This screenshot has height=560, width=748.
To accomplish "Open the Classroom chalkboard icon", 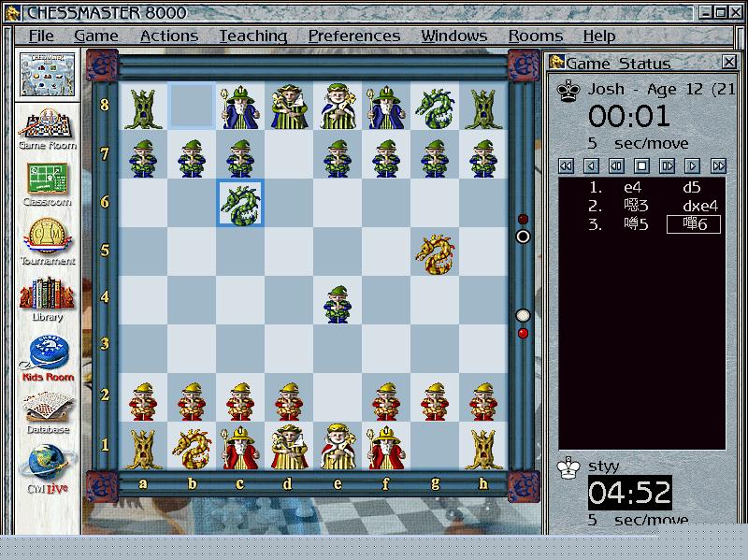I will click(47, 184).
